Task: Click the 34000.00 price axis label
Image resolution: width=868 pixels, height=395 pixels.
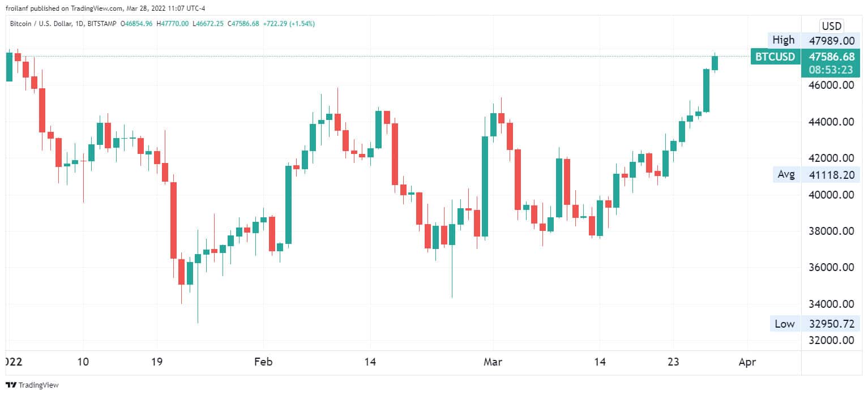Action: coord(831,304)
